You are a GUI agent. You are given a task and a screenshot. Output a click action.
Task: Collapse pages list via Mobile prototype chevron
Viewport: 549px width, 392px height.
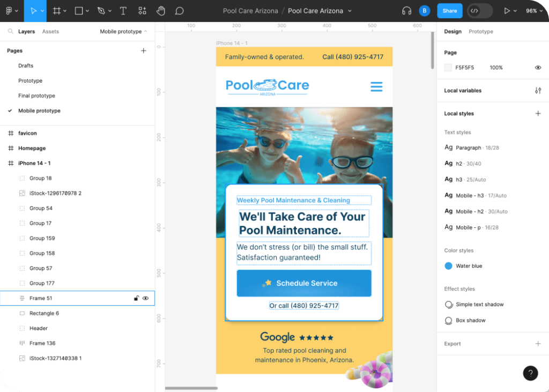pyautogui.click(x=146, y=32)
